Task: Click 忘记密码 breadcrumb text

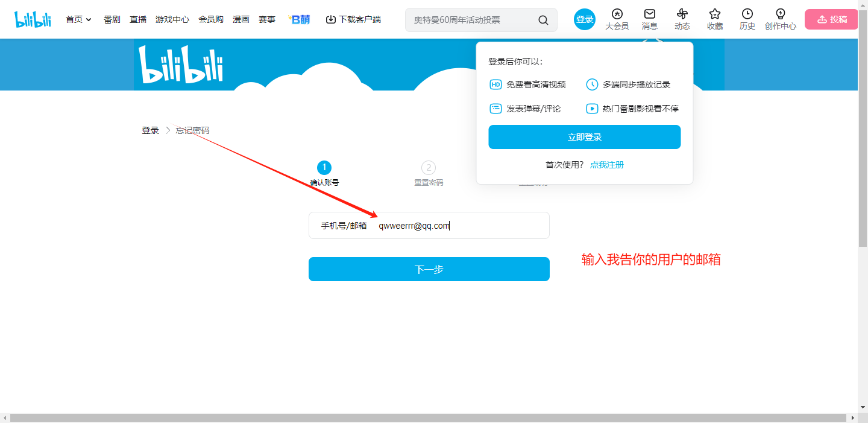Action: coord(192,130)
